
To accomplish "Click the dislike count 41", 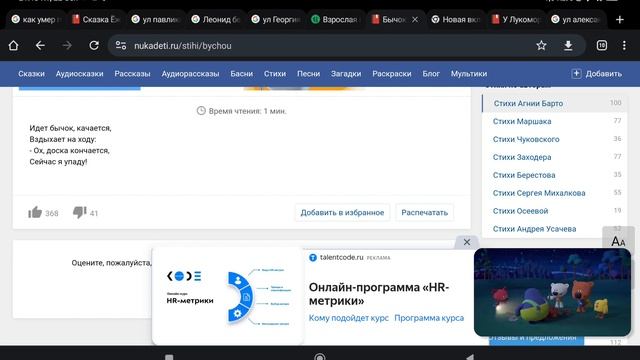I will click(94, 213).
